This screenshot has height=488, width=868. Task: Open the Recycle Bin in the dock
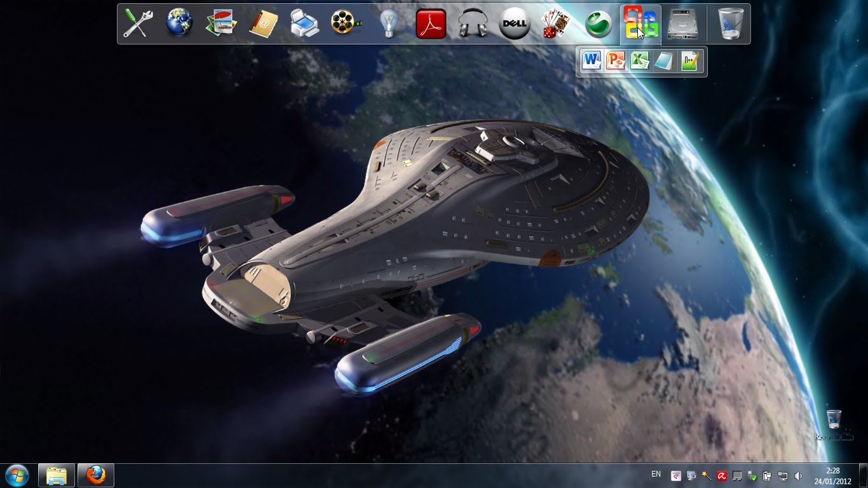point(731,24)
